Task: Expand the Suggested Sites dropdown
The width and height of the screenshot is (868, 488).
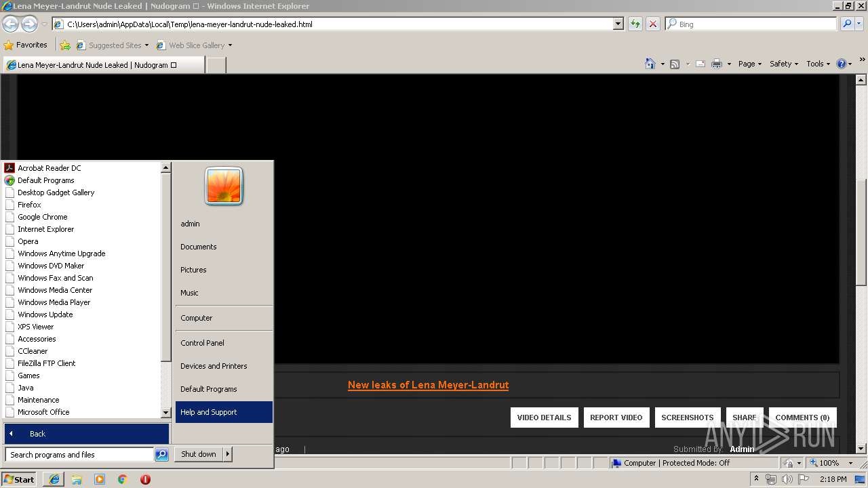Action: click(146, 45)
